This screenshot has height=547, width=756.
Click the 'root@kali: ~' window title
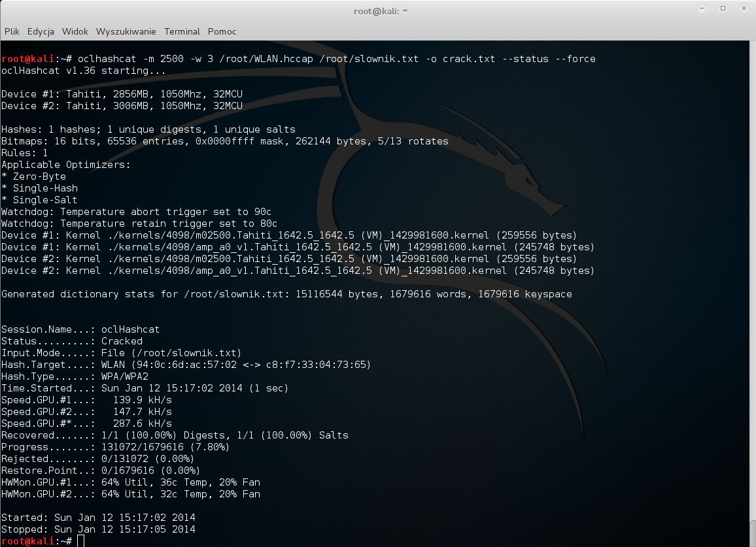click(x=381, y=11)
